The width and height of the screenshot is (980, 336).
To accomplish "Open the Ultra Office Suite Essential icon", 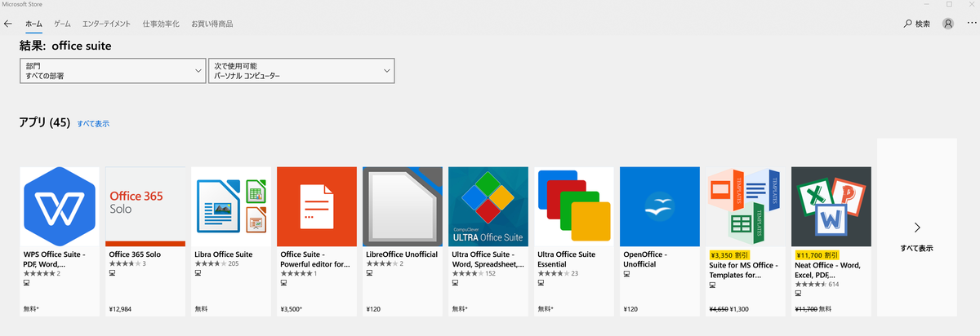I will tap(574, 206).
